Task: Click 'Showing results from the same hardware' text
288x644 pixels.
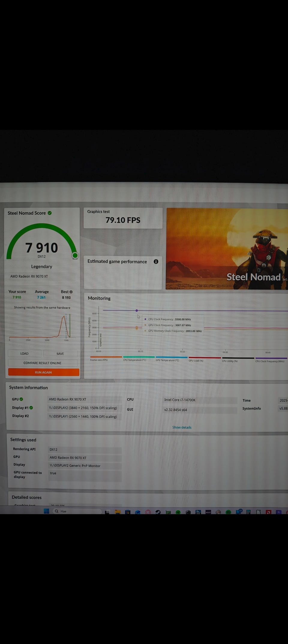Action: tap(42, 308)
